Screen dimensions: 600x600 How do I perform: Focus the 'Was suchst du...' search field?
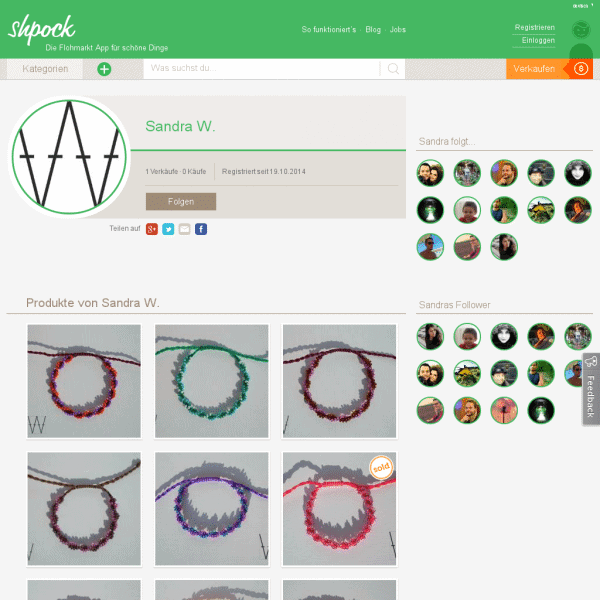click(x=261, y=68)
